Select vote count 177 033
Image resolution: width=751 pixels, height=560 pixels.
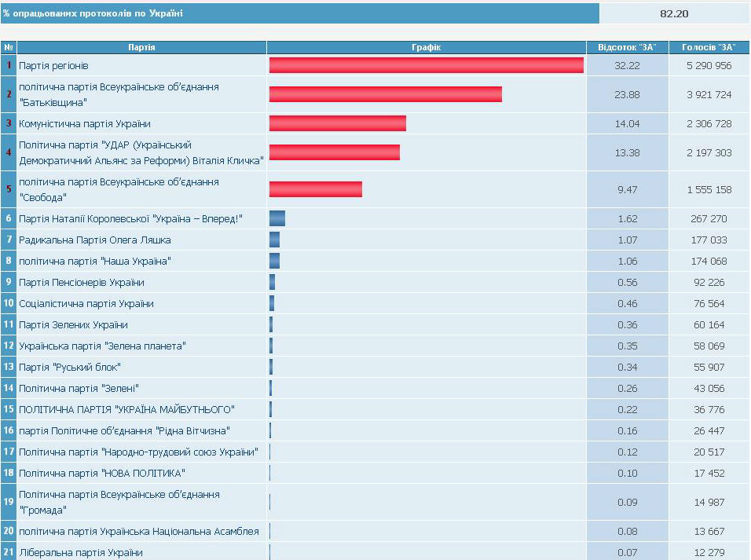[709, 240]
